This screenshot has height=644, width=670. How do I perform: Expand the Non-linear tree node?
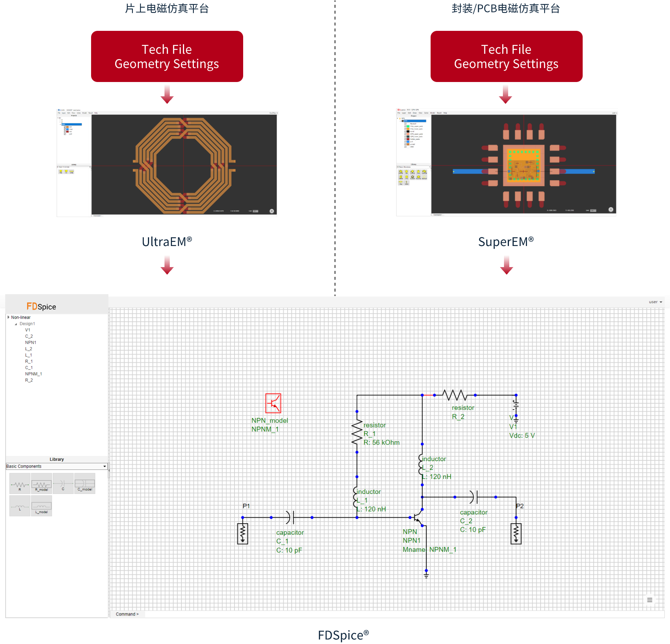[x=8, y=317]
